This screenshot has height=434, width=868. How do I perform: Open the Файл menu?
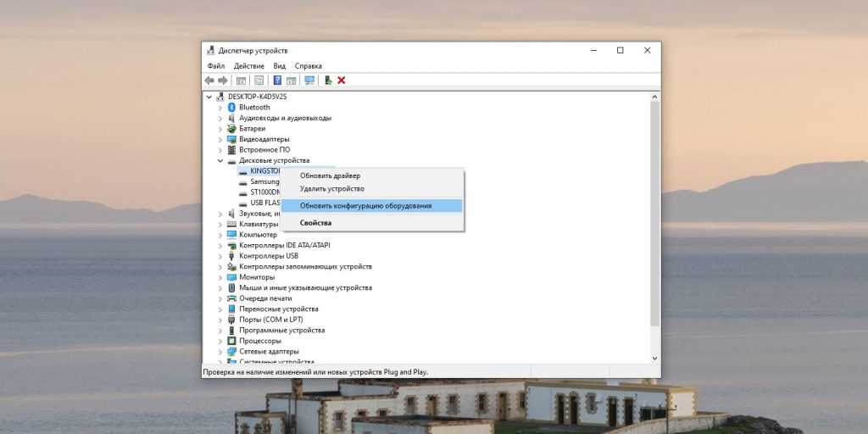215,66
